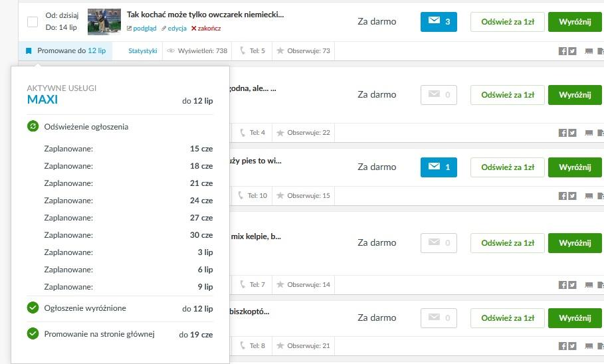The height and width of the screenshot is (364, 604).
Task: Click star icon next to Obserwuje: 73
Action: tap(280, 50)
